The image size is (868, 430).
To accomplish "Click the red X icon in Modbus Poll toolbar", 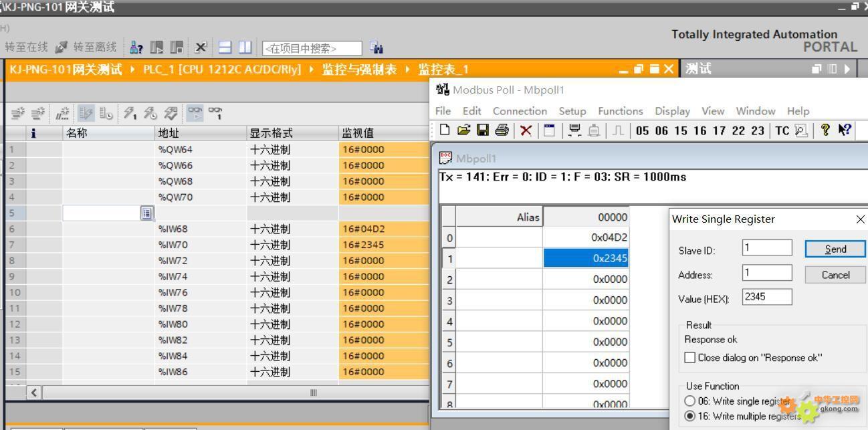I will pyautogui.click(x=526, y=130).
